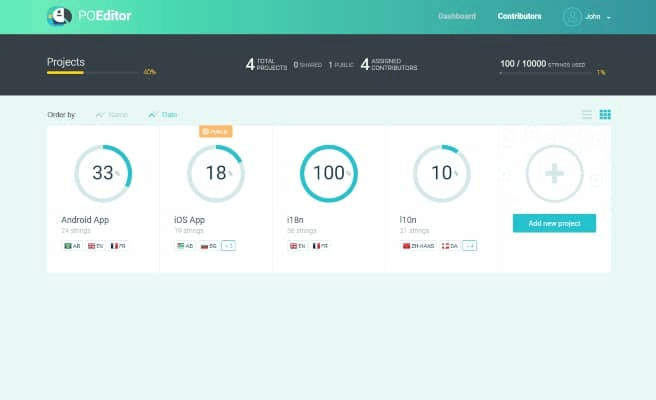Click the 4 total projects stat
This screenshot has width=656, height=400.
pyautogui.click(x=266, y=64)
